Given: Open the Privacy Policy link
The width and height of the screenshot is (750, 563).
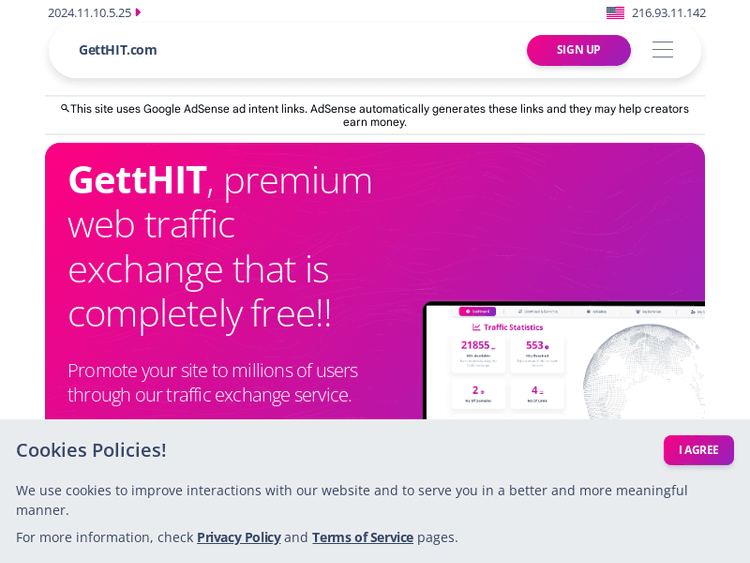Looking at the screenshot, I should coord(238,537).
